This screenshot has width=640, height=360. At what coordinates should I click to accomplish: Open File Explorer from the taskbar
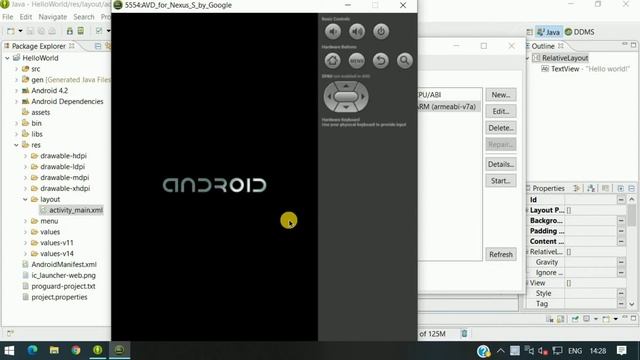click(x=54, y=350)
